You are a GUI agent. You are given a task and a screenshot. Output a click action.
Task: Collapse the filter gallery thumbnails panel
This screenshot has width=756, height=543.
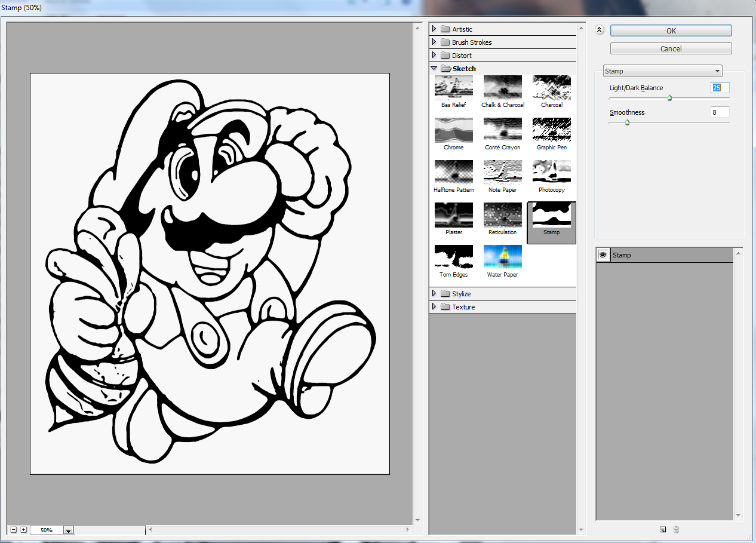pyautogui.click(x=600, y=30)
